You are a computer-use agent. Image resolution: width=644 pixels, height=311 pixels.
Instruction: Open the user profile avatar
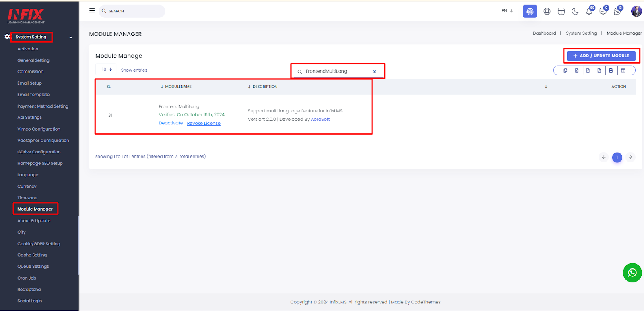(636, 11)
